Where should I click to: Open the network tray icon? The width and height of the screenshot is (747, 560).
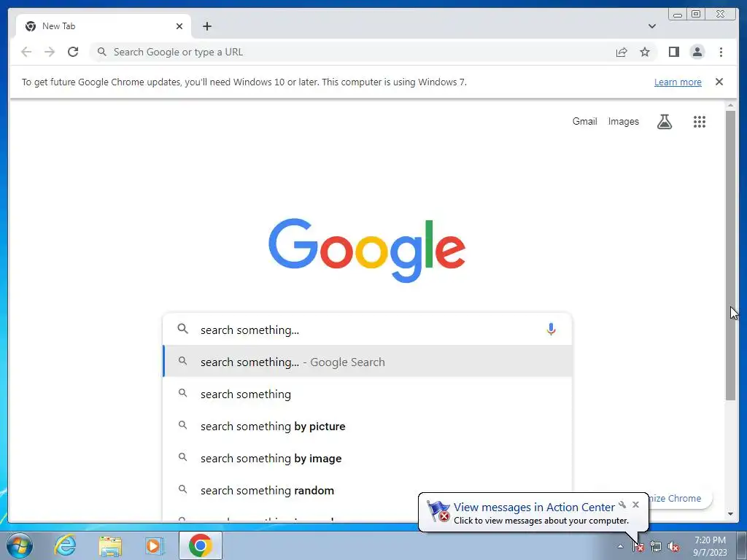click(656, 547)
